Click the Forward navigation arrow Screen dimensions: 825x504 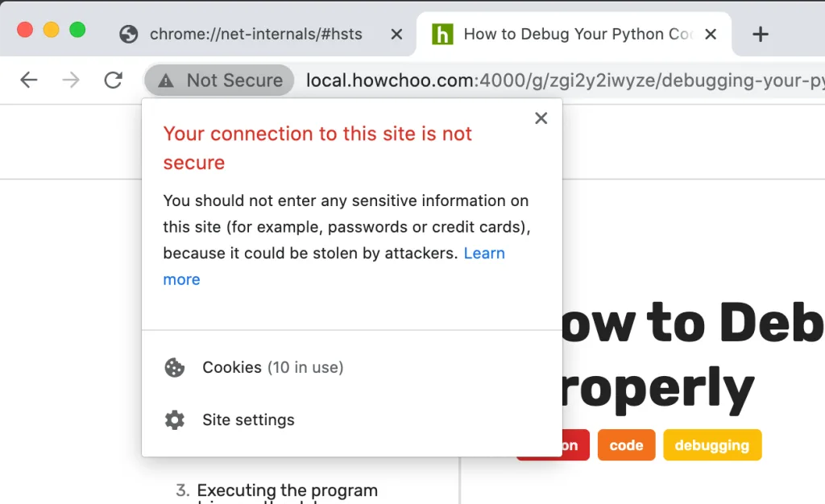point(71,80)
